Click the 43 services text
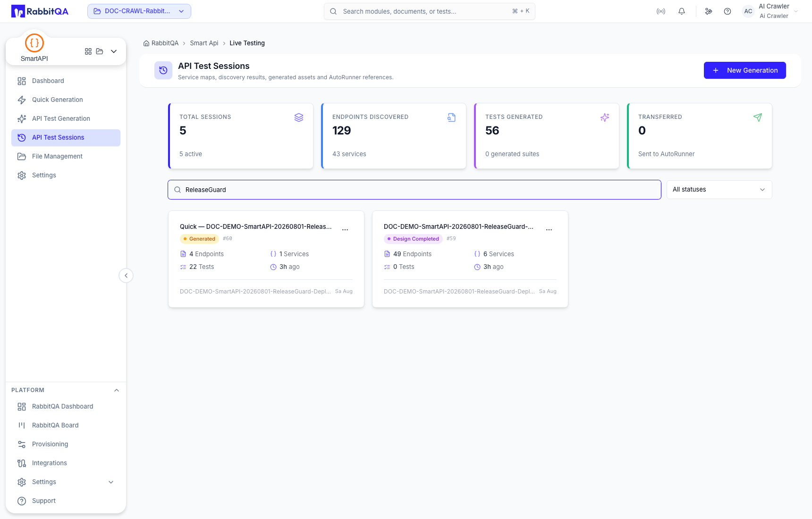812x519 pixels. (x=349, y=154)
